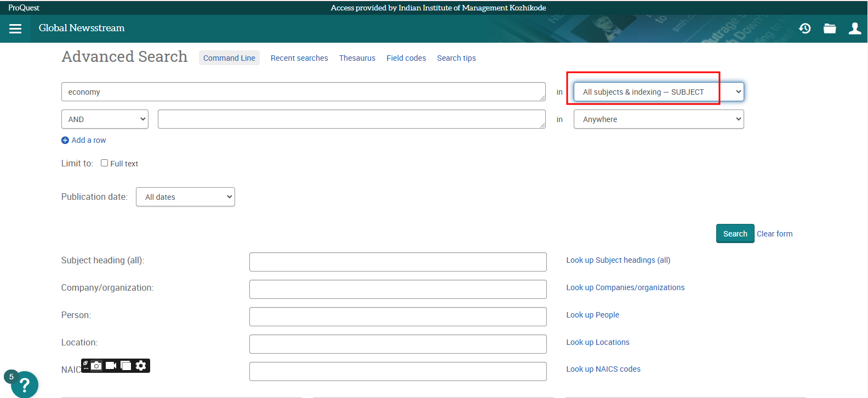Open the saved items folder icon
The width and height of the screenshot is (868, 398).
(x=830, y=28)
